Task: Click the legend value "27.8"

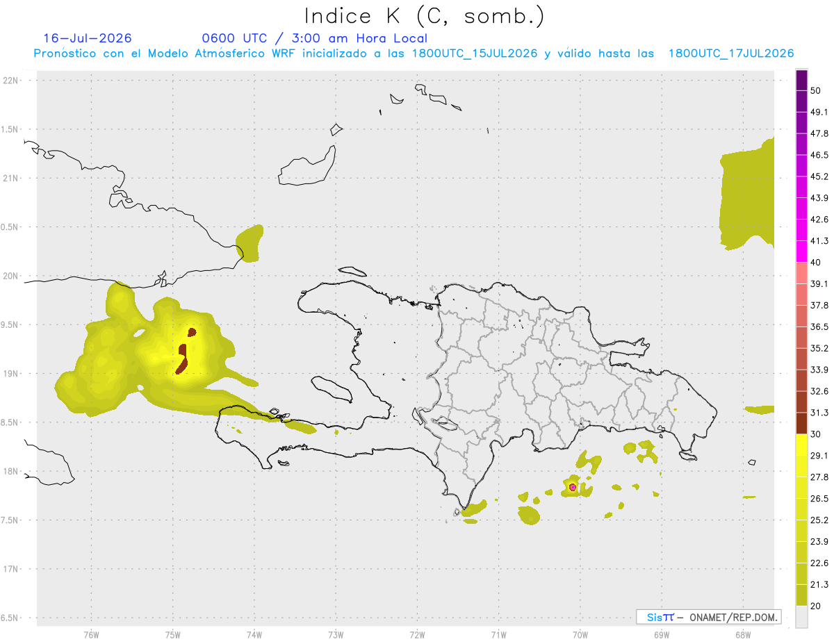Action: (819, 477)
